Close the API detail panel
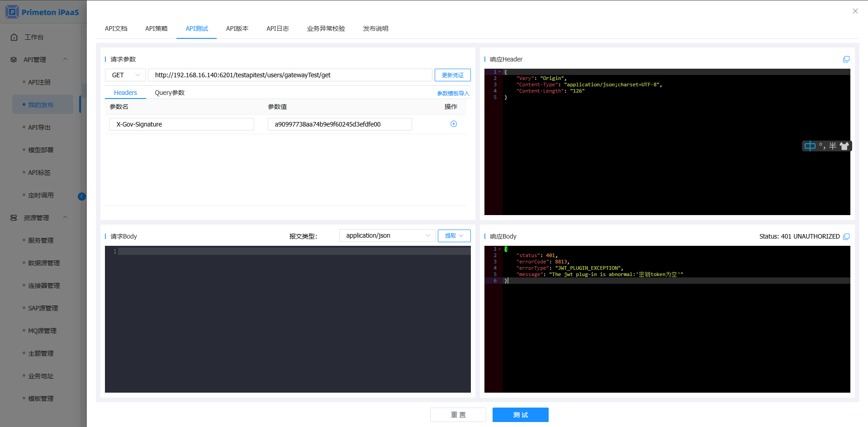868x427 pixels. [855, 11]
